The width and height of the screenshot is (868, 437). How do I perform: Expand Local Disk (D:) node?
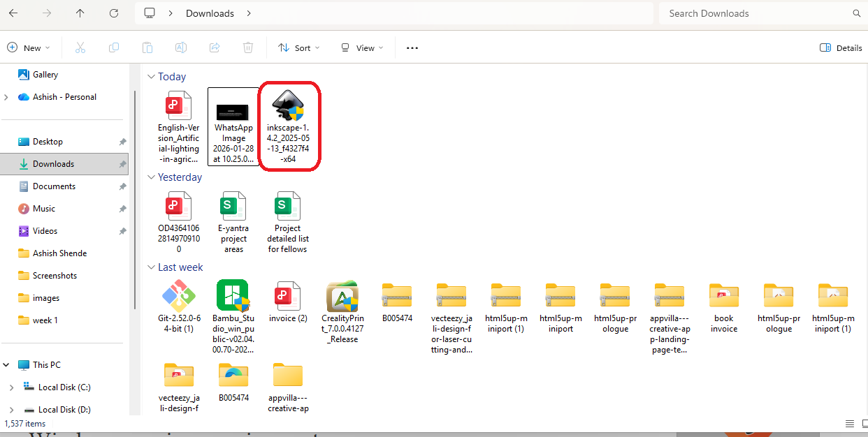pyautogui.click(x=11, y=410)
